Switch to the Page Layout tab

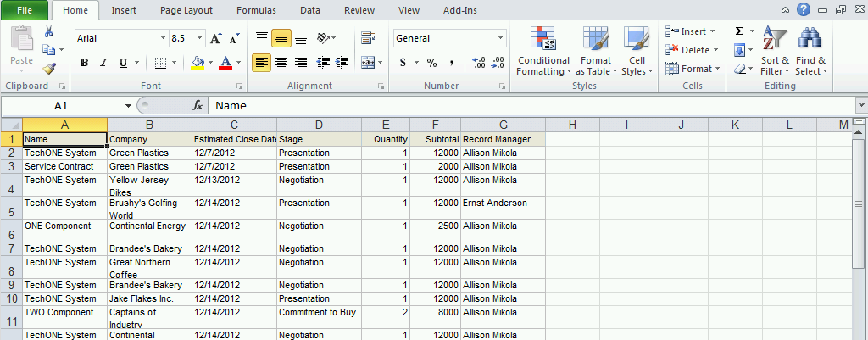186,10
